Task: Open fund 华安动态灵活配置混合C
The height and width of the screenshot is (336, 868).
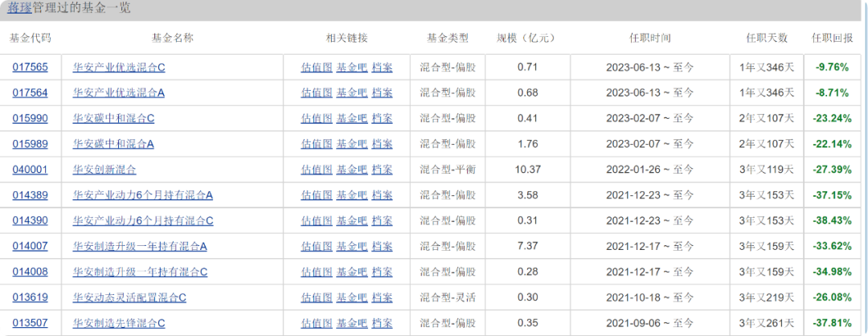Action: 129,297
